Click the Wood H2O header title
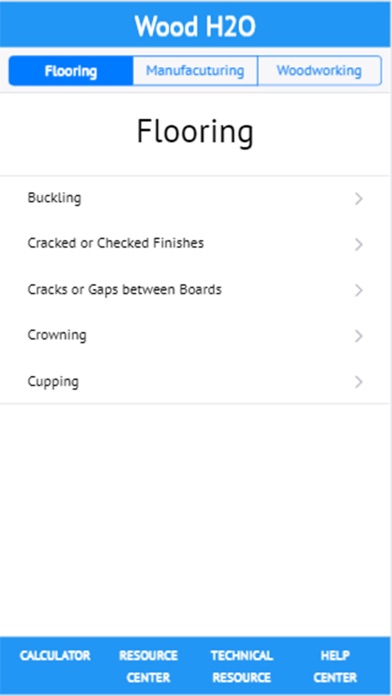 [x=195, y=26]
